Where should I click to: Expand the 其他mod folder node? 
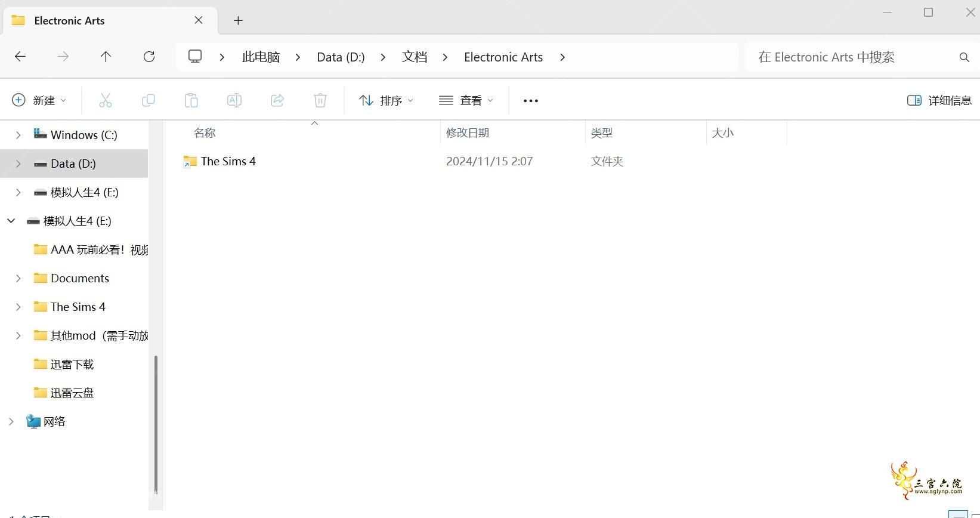click(x=18, y=335)
